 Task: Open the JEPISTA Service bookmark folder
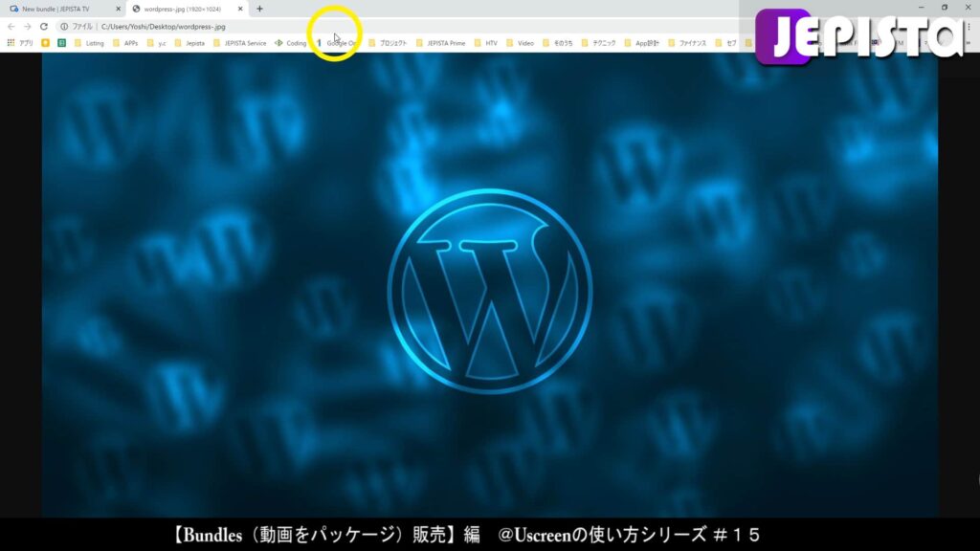tap(239, 43)
